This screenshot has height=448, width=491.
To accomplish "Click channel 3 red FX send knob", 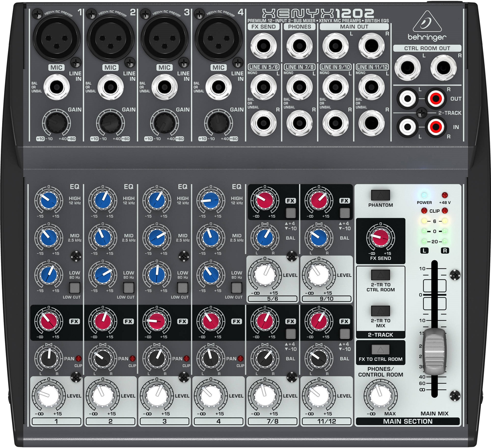I will tap(157, 321).
